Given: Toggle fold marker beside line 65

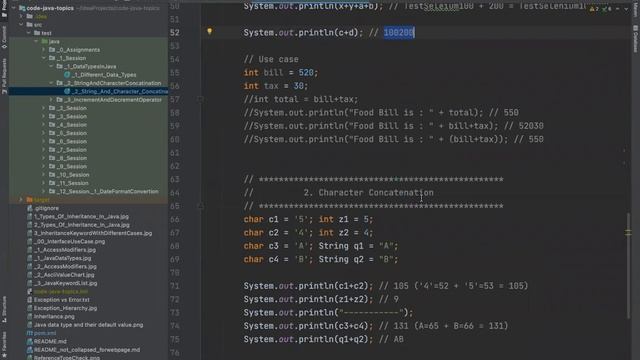Looking at the screenshot, I should (x=200, y=206).
